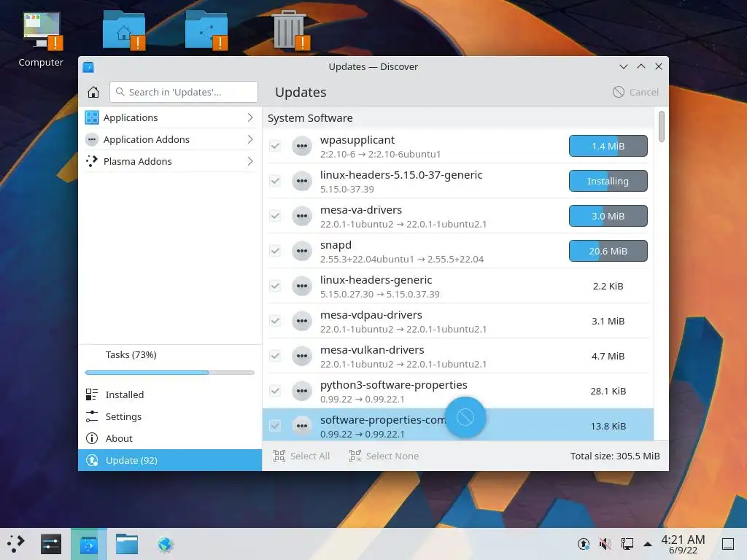Image resolution: width=747 pixels, height=560 pixels.
Task: Click the Total size: 305.5 MiB text
Action: click(x=614, y=456)
